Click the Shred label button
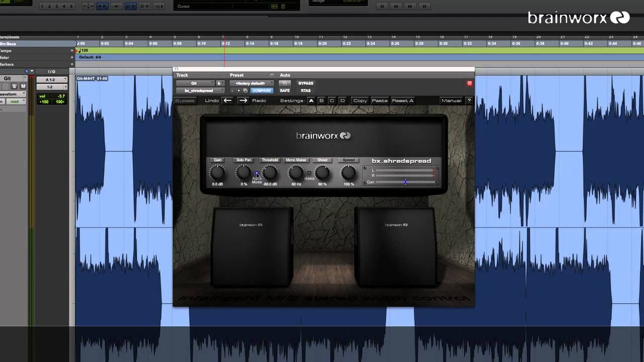 point(322,160)
